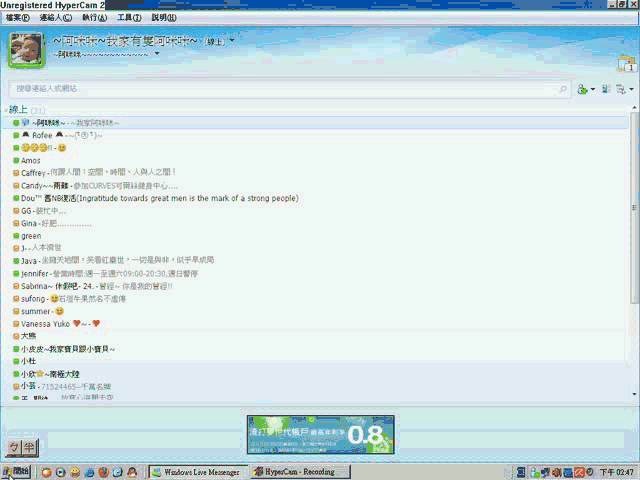Image resolution: width=640 pixels, height=480 pixels.
Task: Select contact green
Action: pos(27,236)
